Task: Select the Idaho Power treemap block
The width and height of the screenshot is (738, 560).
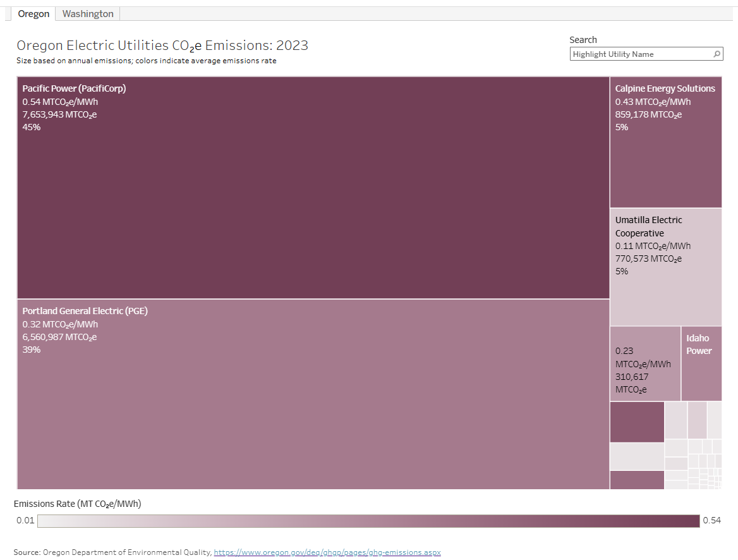Action: pyautogui.click(x=701, y=363)
